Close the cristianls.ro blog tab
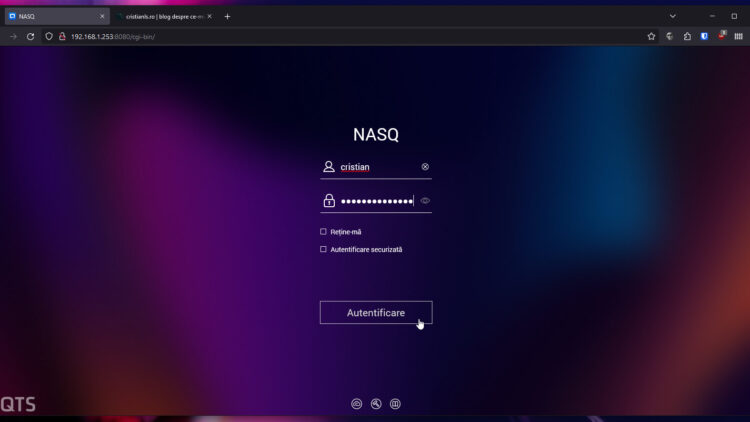 [x=210, y=16]
